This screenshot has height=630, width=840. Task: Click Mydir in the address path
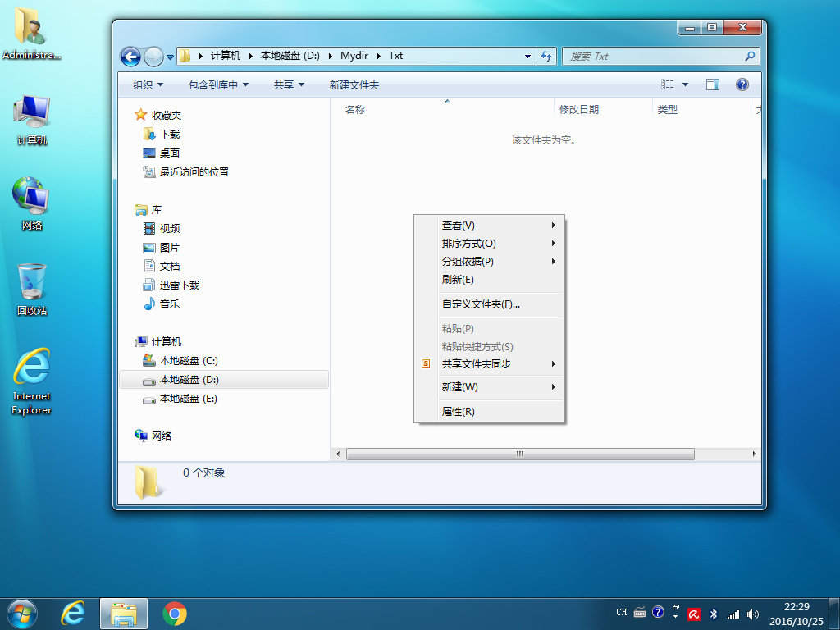(x=354, y=56)
